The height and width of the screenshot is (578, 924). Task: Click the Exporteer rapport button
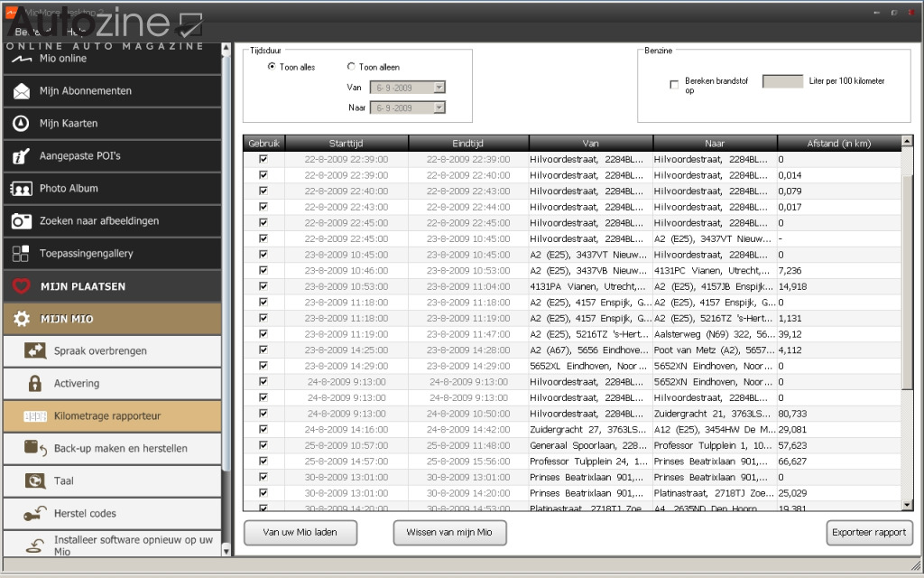[x=869, y=533]
